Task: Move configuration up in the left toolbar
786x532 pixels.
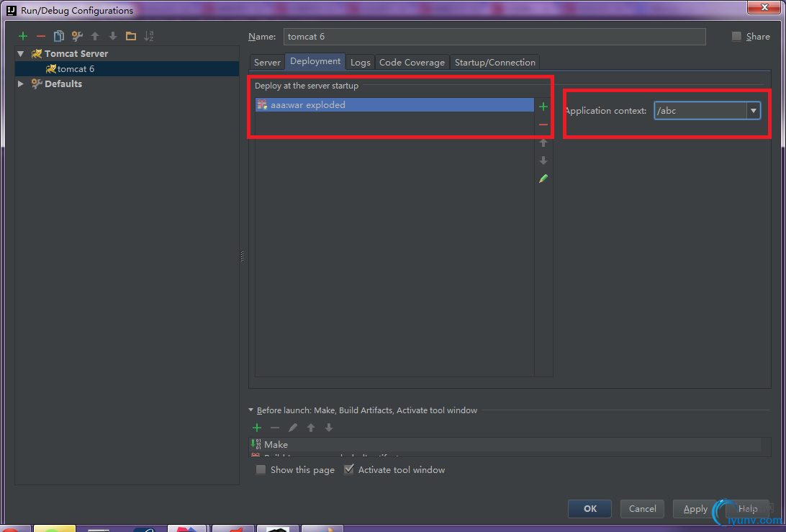Action: click(x=95, y=36)
